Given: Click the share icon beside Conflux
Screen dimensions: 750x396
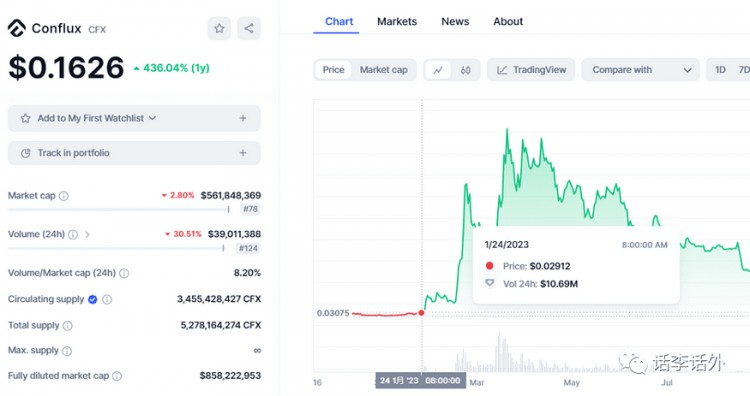Looking at the screenshot, I should (x=249, y=29).
